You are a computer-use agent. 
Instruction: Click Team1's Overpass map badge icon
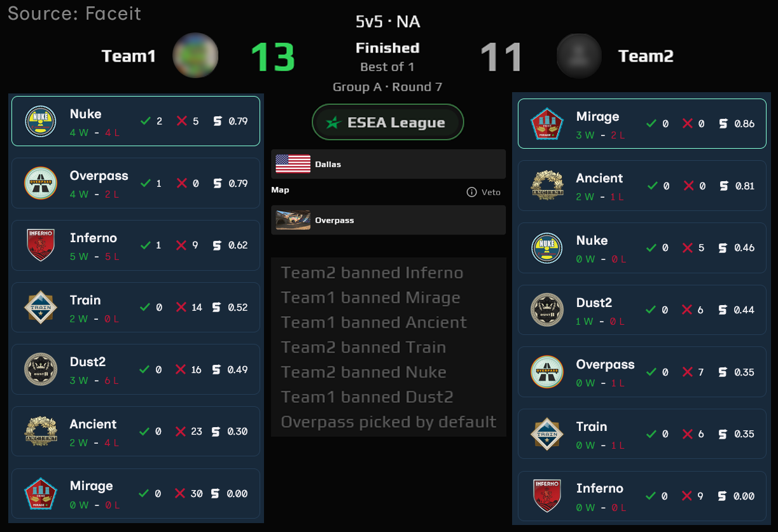click(41, 183)
